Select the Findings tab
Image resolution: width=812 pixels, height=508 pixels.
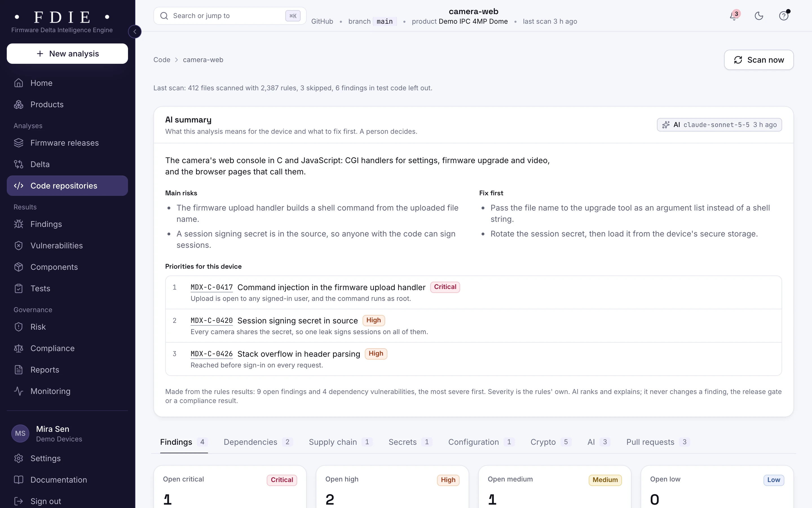[x=184, y=442]
